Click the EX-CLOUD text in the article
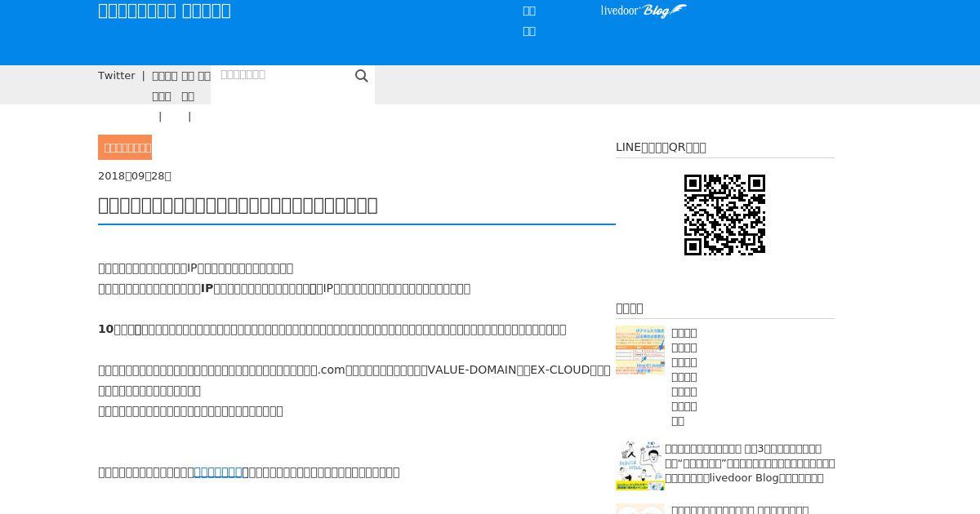This screenshot has height=514, width=980. click(x=560, y=370)
